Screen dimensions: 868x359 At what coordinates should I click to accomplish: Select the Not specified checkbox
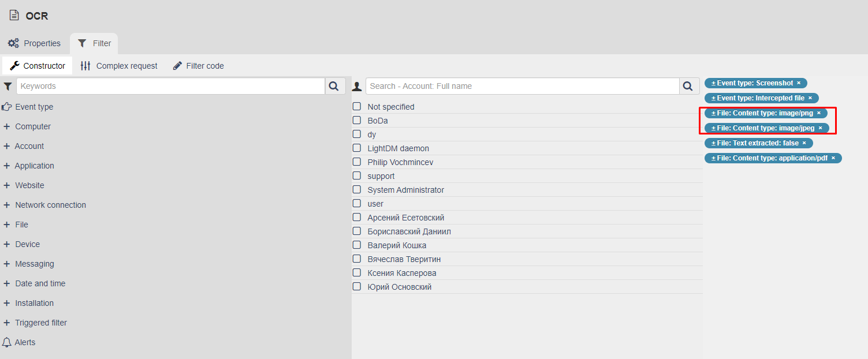coord(357,107)
